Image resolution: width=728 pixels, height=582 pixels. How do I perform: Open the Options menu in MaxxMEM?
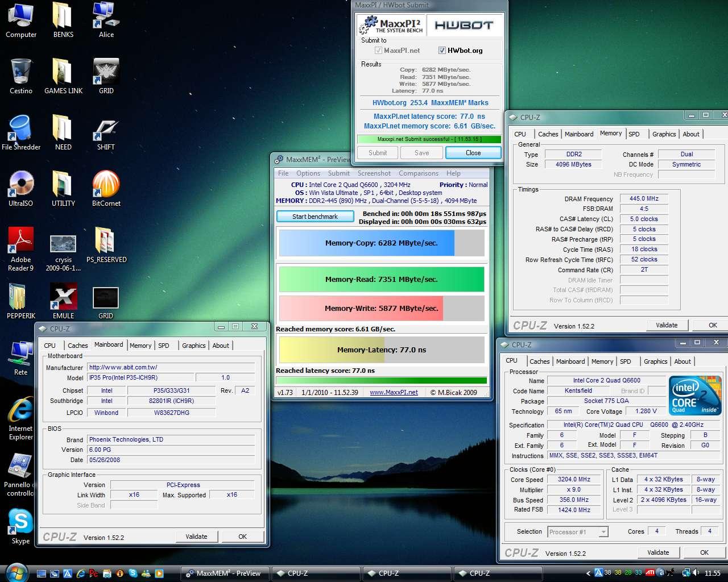[308, 173]
